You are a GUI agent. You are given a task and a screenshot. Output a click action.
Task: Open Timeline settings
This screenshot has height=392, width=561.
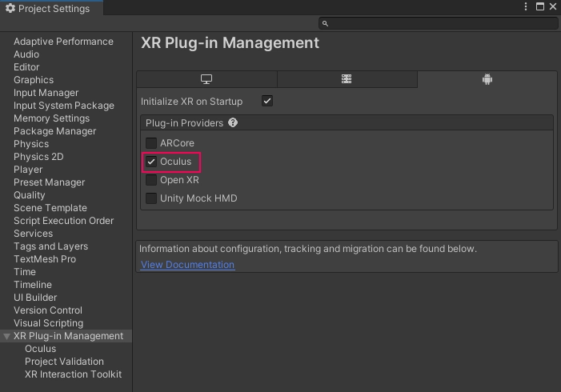tap(33, 285)
